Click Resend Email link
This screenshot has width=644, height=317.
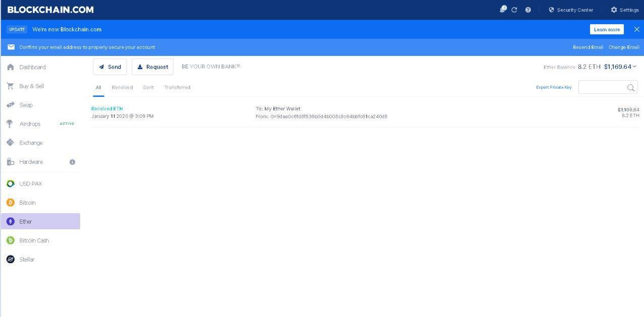point(588,47)
